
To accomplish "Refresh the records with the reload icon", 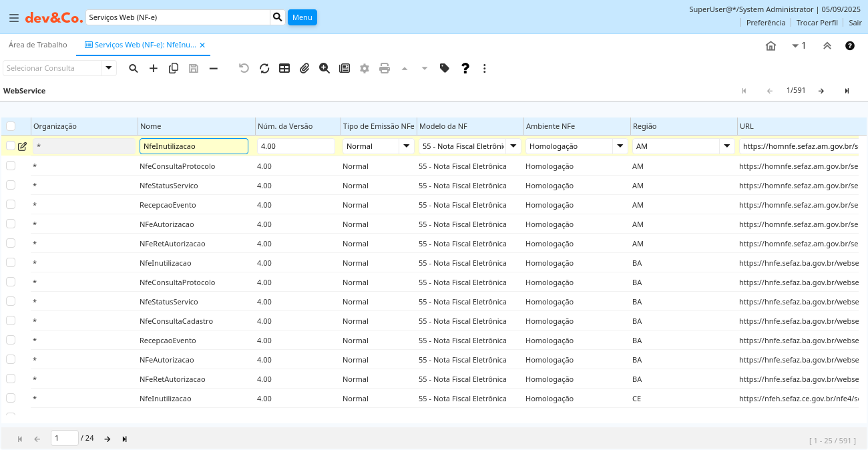I will coord(264,68).
